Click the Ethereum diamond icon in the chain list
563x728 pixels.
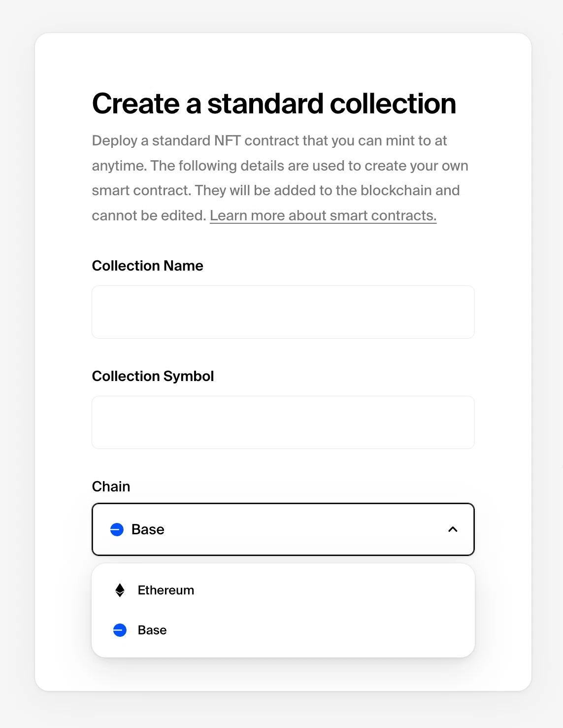[x=120, y=590]
